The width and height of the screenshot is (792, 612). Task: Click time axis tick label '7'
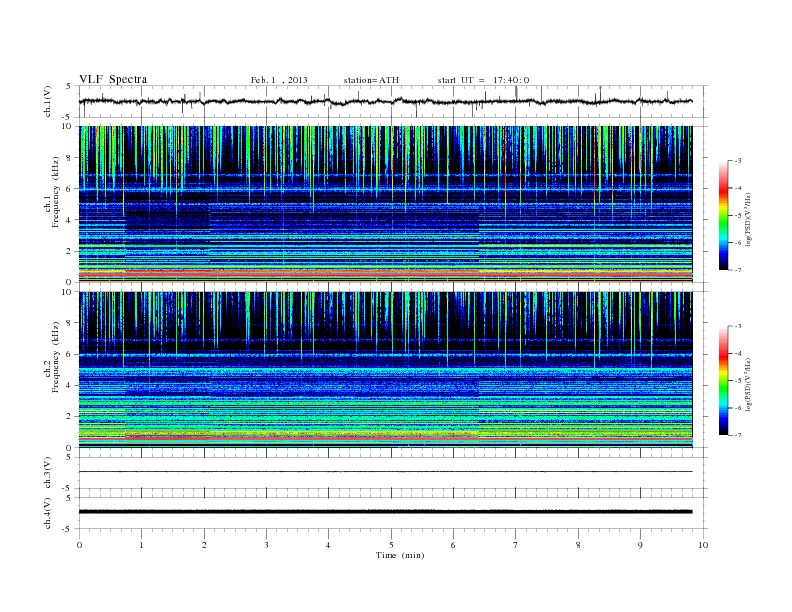click(516, 545)
